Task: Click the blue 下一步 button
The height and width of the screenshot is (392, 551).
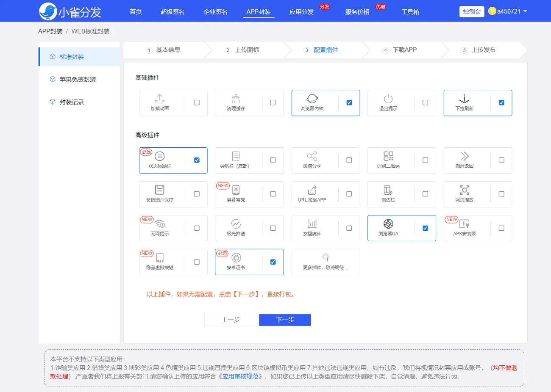Action: tap(285, 320)
